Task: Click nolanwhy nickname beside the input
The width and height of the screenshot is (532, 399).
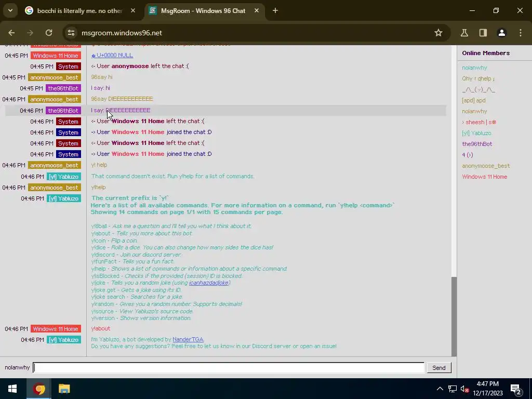Action: point(17,367)
